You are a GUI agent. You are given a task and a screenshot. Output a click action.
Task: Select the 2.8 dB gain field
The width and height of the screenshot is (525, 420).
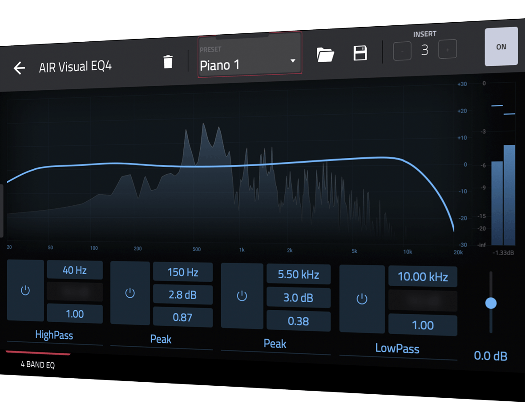tap(182, 295)
